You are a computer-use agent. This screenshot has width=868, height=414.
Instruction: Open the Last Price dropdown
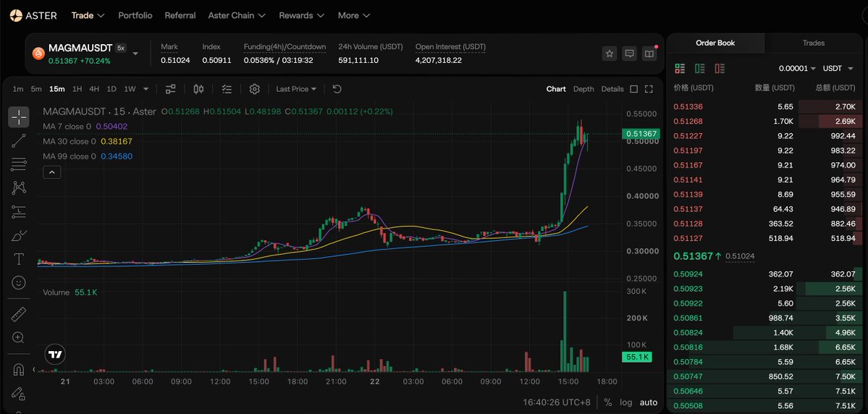pyautogui.click(x=296, y=89)
